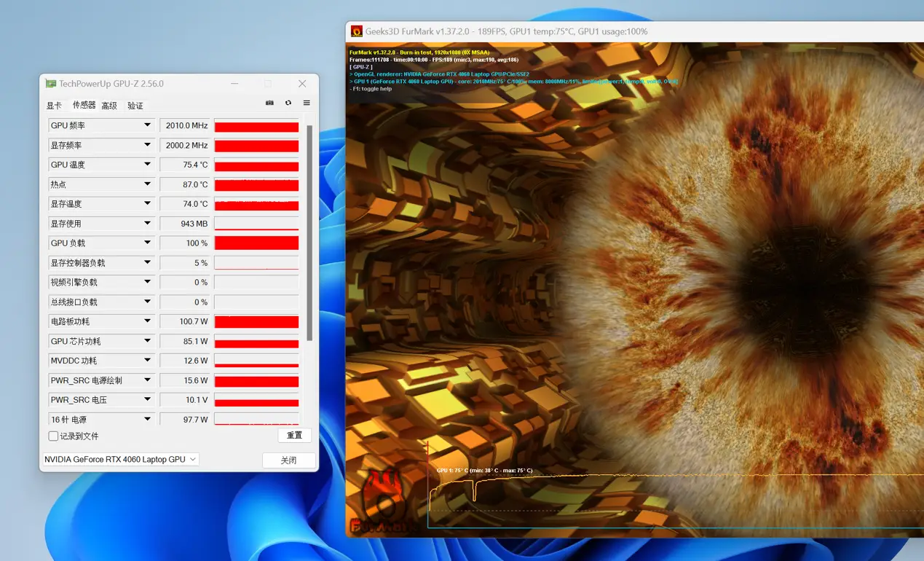Go to the 验证 tab

coord(135,106)
